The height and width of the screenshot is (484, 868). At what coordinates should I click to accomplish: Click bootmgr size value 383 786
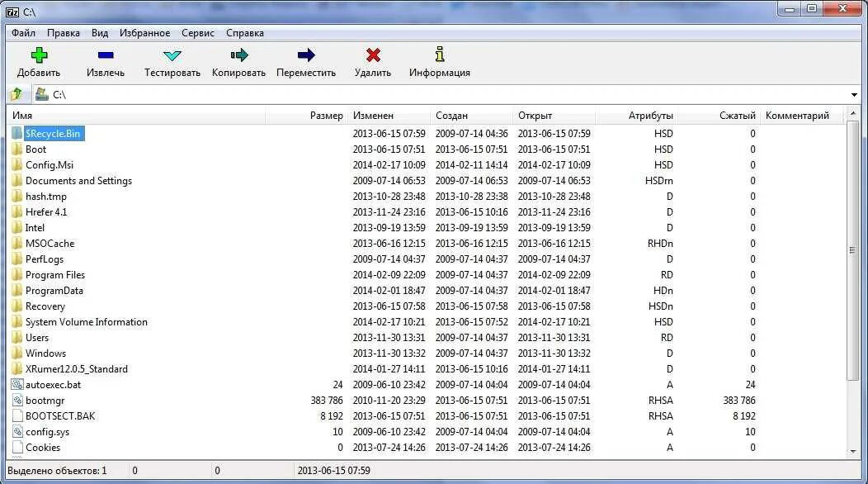click(x=327, y=401)
